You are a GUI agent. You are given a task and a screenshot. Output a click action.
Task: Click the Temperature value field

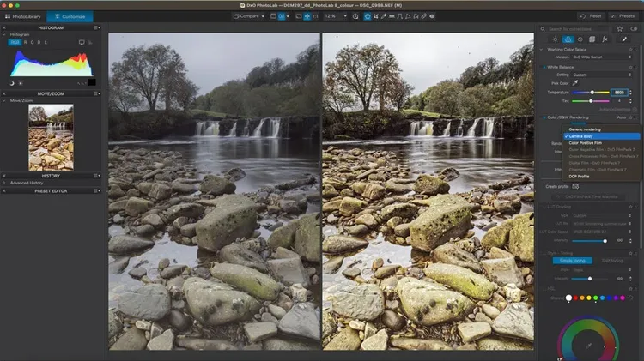coord(619,93)
